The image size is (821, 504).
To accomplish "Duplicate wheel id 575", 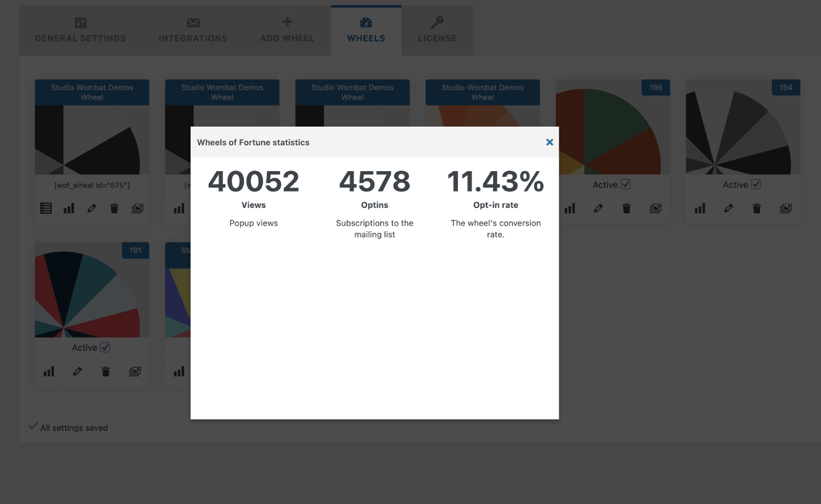I will [138, 208].
